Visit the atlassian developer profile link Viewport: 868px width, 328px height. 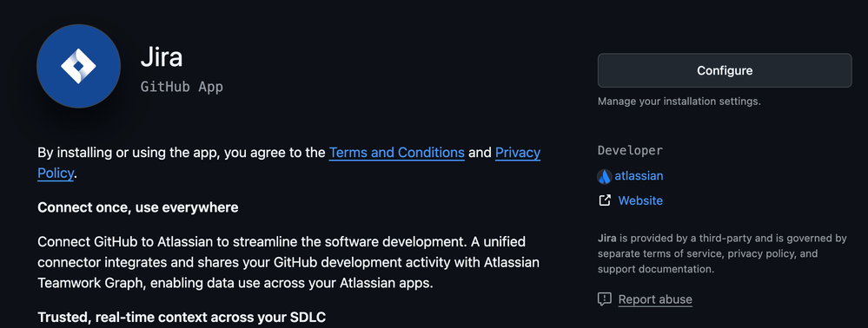(x=639, y=176)
